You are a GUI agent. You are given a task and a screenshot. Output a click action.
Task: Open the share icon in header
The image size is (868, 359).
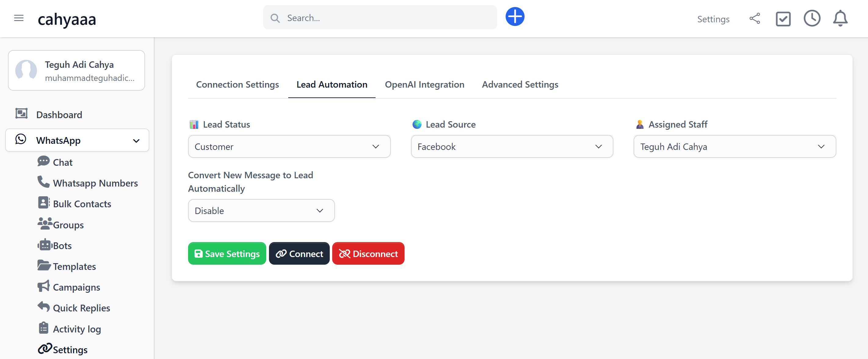pyautogui.click(x=754, y=19)
